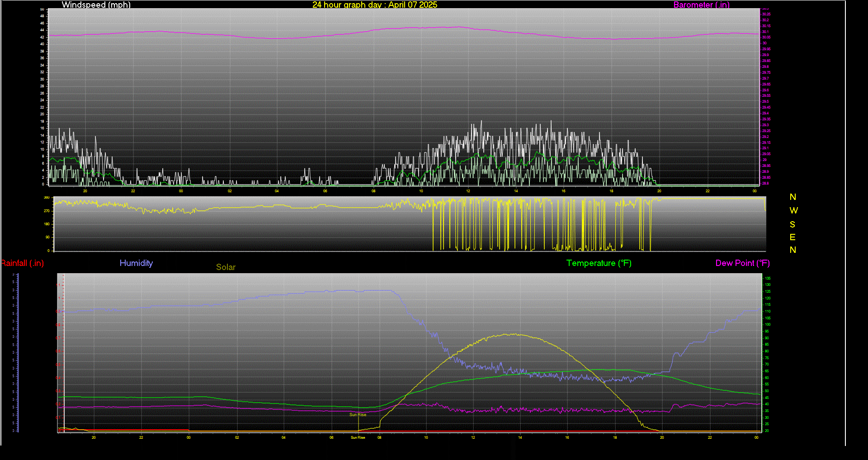Click hour 12 on the windspeed time axis
Screen dimensions: 868x460
pyautogui.click(x=468, y=191)
